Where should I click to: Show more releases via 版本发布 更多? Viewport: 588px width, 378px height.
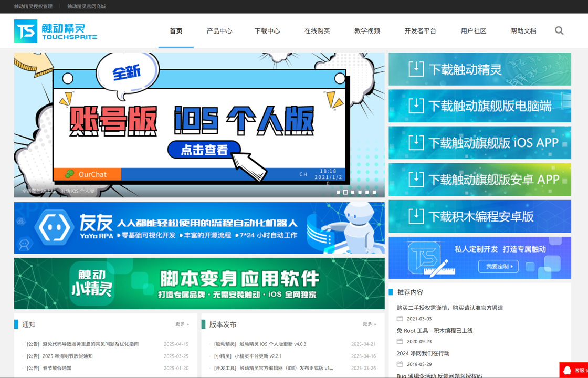click(370, 324)
